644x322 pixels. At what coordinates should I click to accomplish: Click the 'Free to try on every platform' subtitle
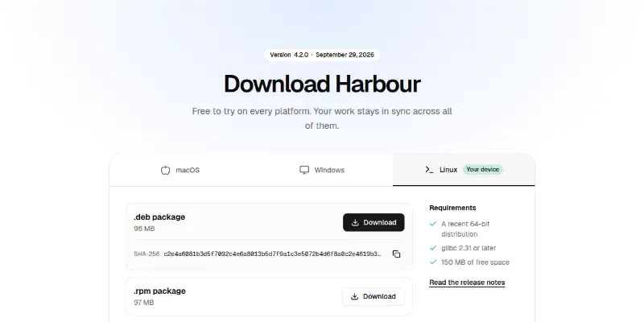coord(322,118)
